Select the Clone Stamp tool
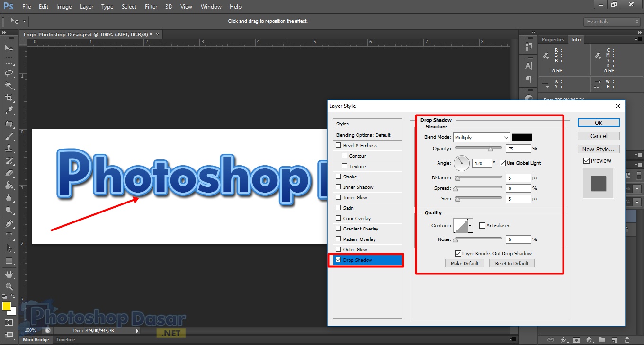This screenshot has width=644, height=345. click(x=9, y=149)
